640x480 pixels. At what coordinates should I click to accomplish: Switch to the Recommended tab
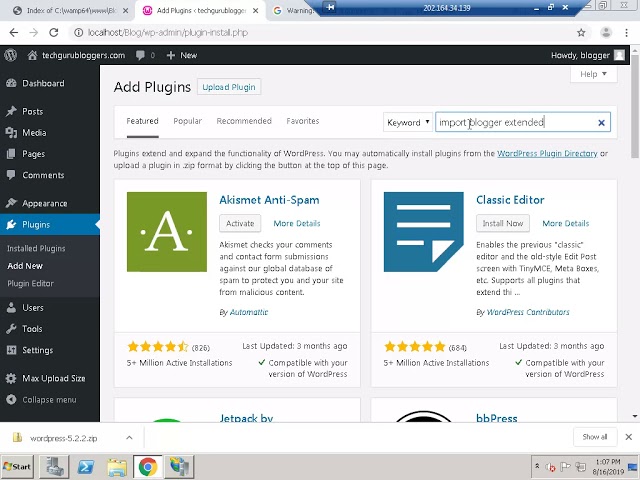coord(244,121)
